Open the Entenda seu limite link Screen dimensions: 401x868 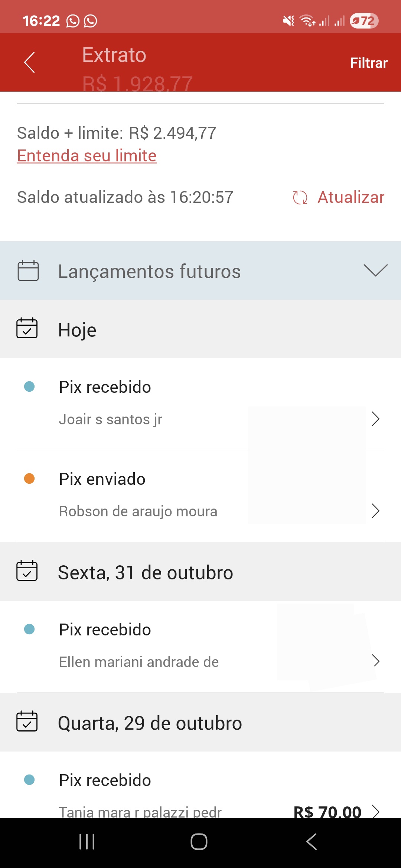tap(87, 156)
